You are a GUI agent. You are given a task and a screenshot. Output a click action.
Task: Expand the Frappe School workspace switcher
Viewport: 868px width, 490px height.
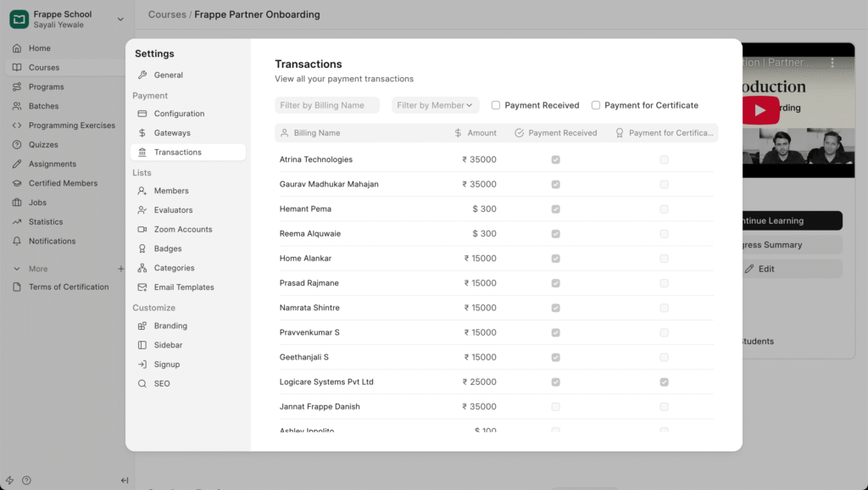pyautogui.click(x=120, y=19)
